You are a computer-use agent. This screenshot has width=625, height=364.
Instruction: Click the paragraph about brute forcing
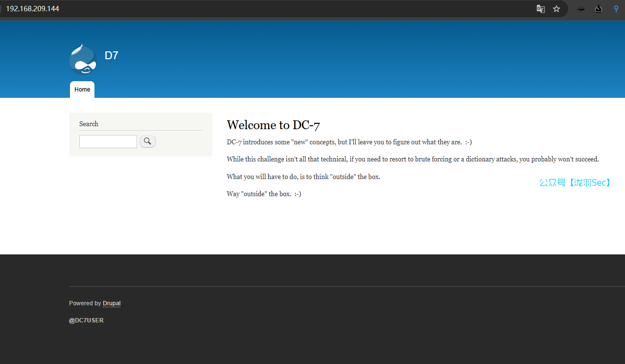(413, 159)
